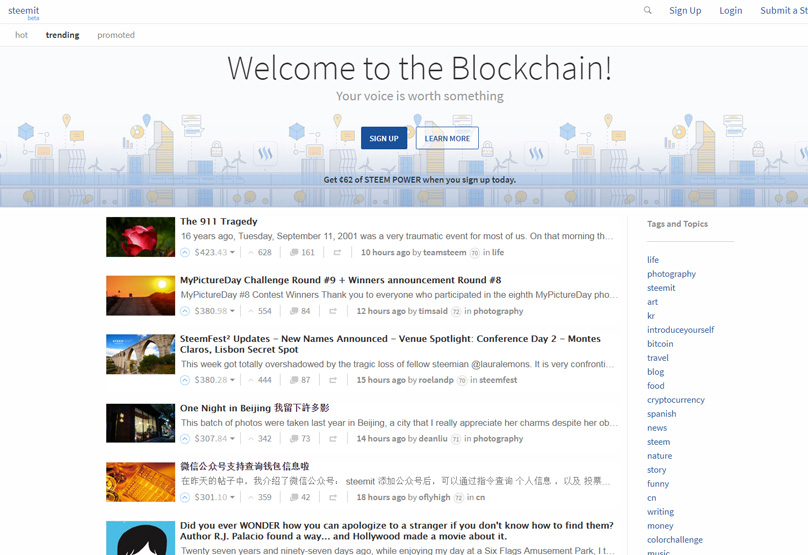Open author roelandp profile

pos(436,380)
